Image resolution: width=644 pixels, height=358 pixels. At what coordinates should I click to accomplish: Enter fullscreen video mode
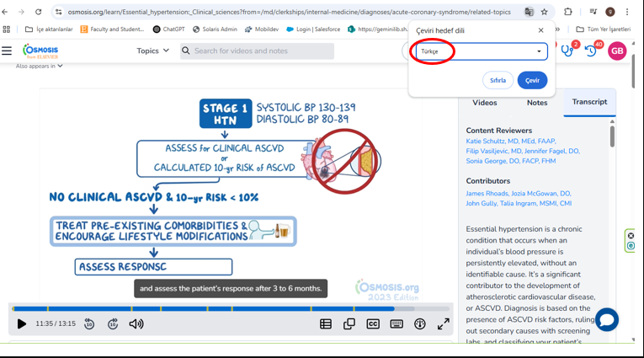pos(444,323)
